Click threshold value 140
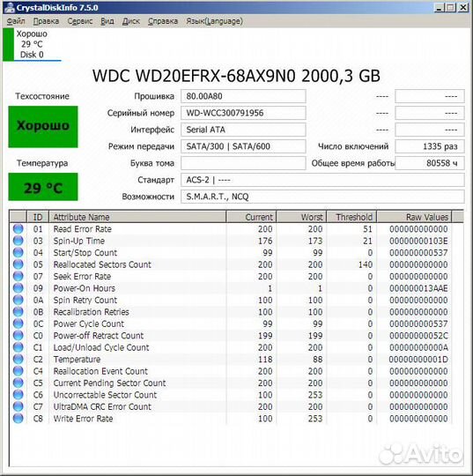The width and height of the screenshot is (473, 476). pos(366,264)
